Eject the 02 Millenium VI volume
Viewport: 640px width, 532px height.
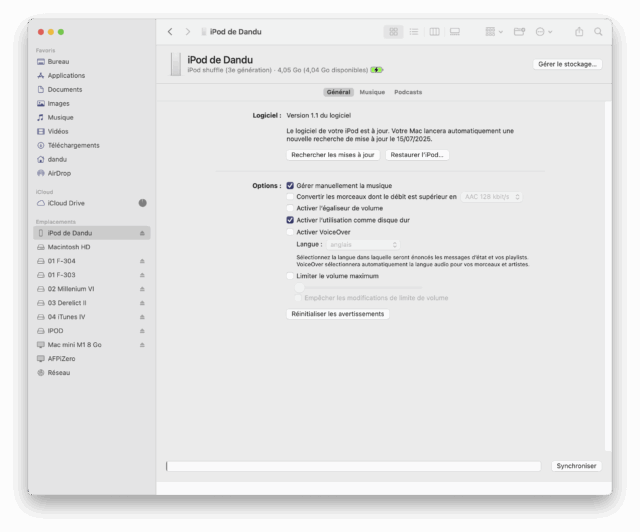coord(142,289)
